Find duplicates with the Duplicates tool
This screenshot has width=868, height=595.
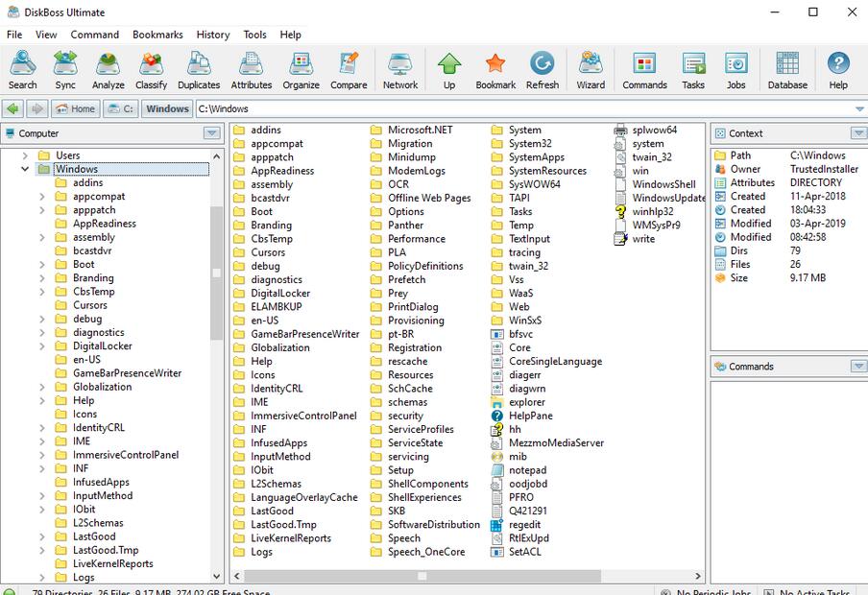(199, 70)
